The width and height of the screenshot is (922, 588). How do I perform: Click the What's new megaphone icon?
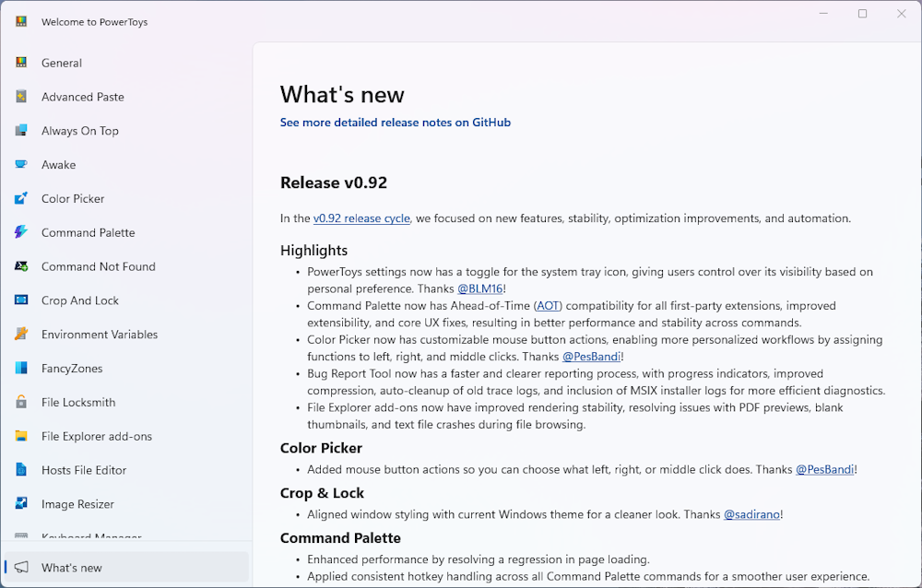21,568
